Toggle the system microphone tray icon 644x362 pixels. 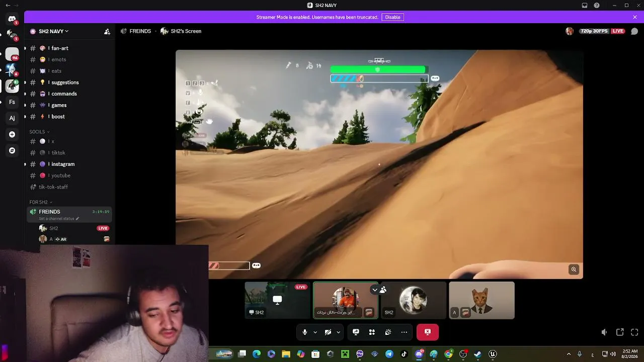pyautogui.click(x=580, y=354)
